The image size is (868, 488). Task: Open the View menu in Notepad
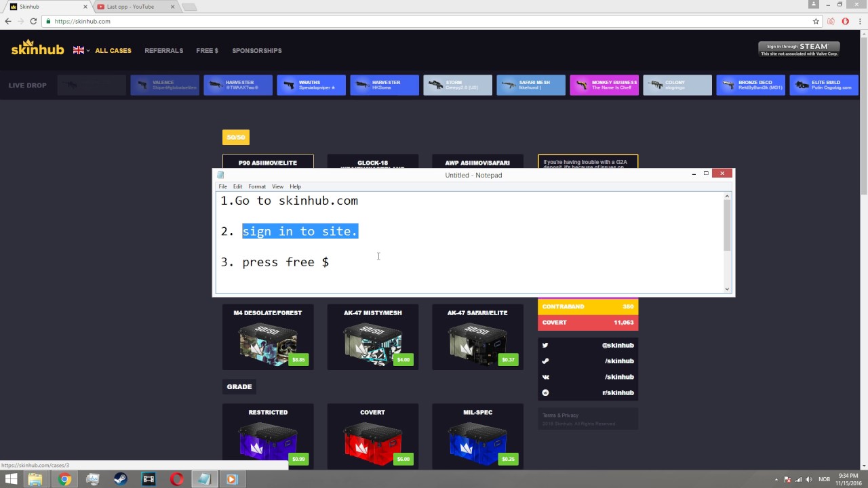tap(278, 186)
